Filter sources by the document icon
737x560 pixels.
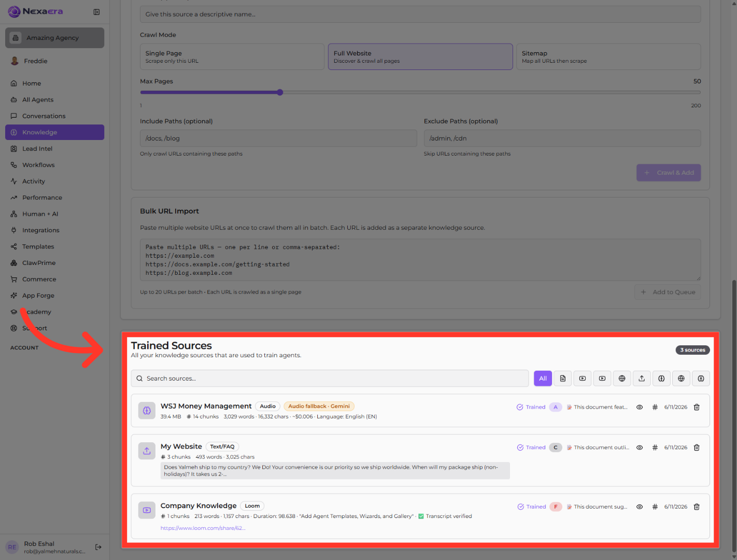tap(563, 379)
